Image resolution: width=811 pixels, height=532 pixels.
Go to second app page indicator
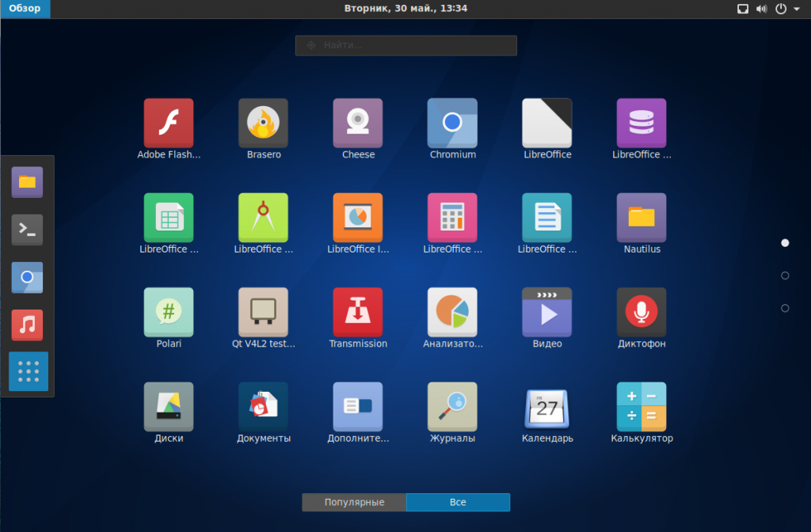[x=785, y=275]
